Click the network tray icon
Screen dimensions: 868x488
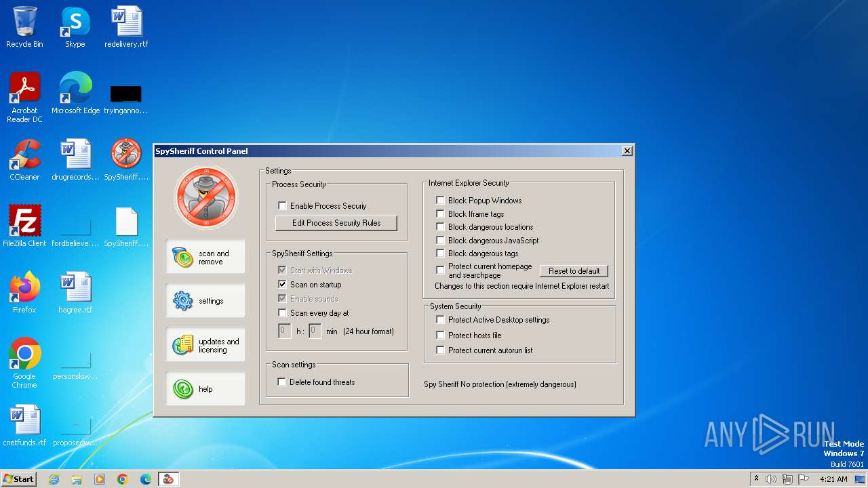(787, 479)
